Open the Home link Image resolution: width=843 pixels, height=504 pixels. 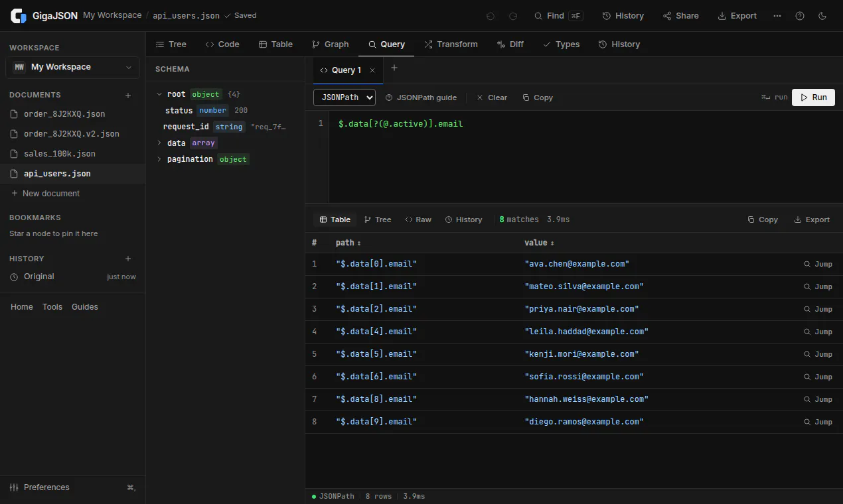[x=22, y=307]
